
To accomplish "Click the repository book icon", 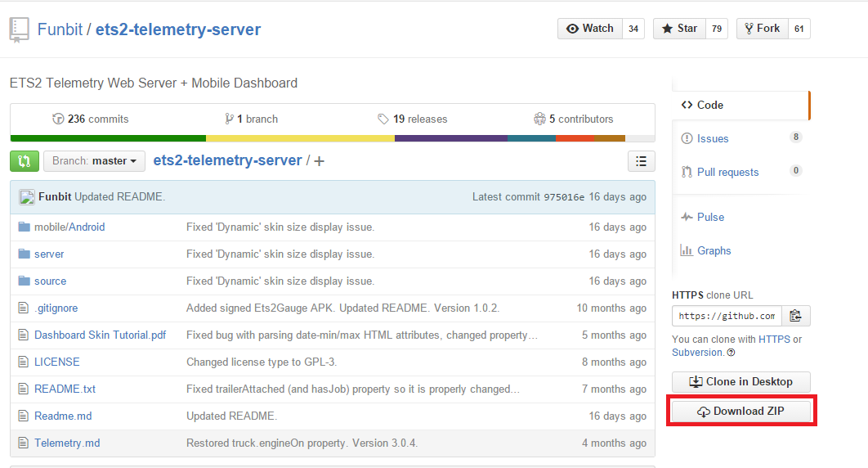I will [20, 30].
